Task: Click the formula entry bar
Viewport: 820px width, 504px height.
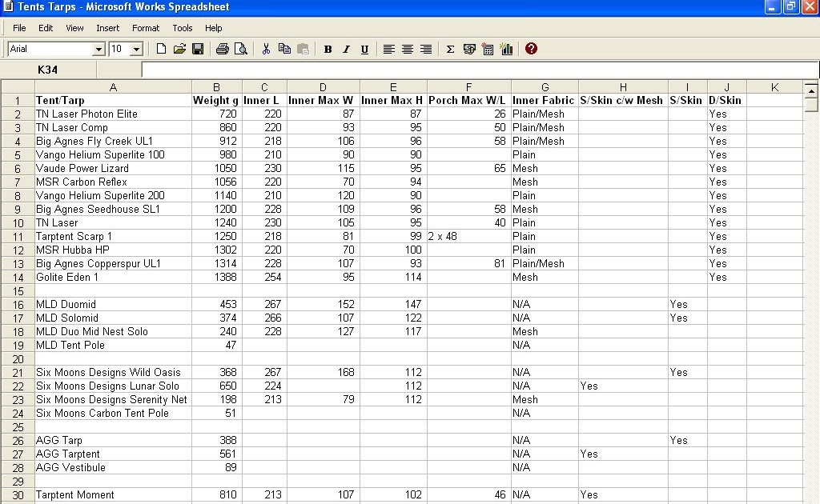Action: (480, 70)
